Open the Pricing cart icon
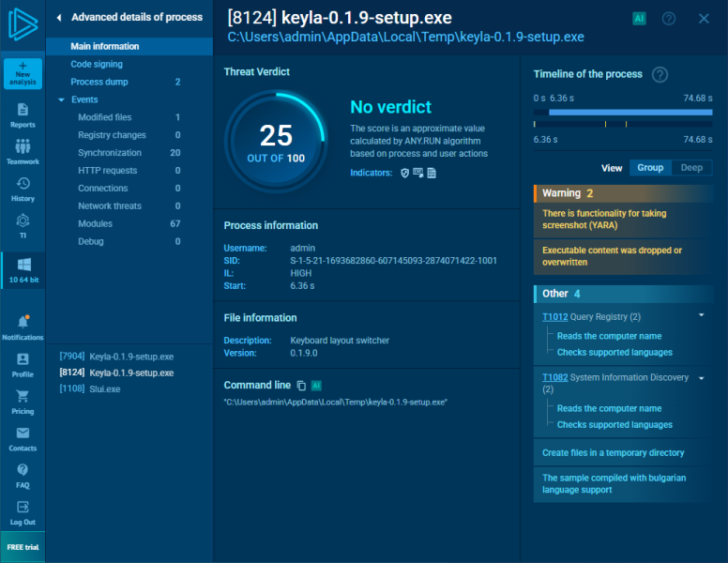The height and width of the screenshot is (563, 728). pos(23,401)
